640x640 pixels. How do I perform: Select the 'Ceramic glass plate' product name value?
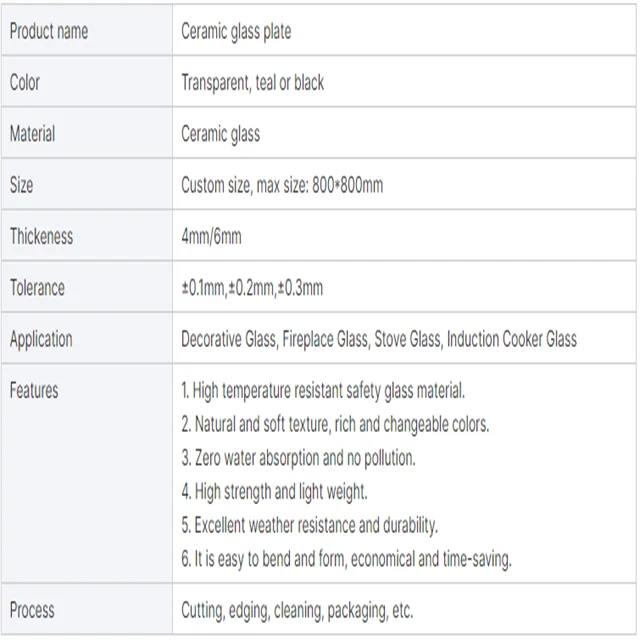(x=236, y=32)
